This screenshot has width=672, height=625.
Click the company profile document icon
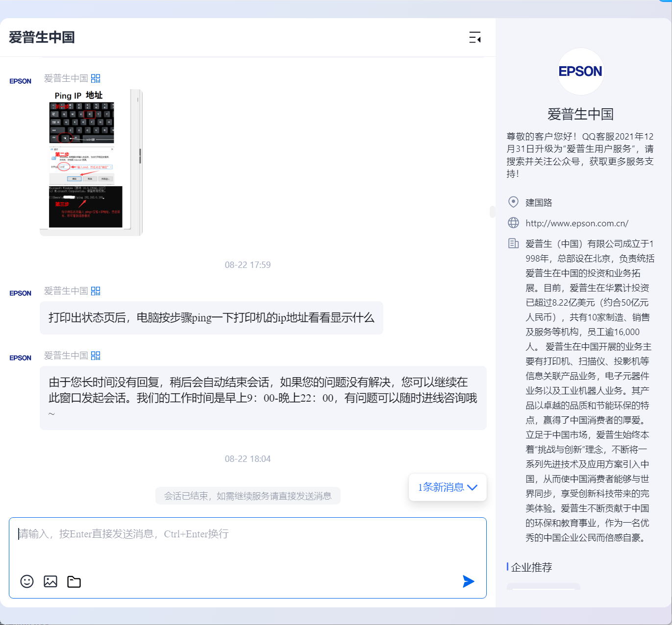pyautogui.click(x=513, y=243)
